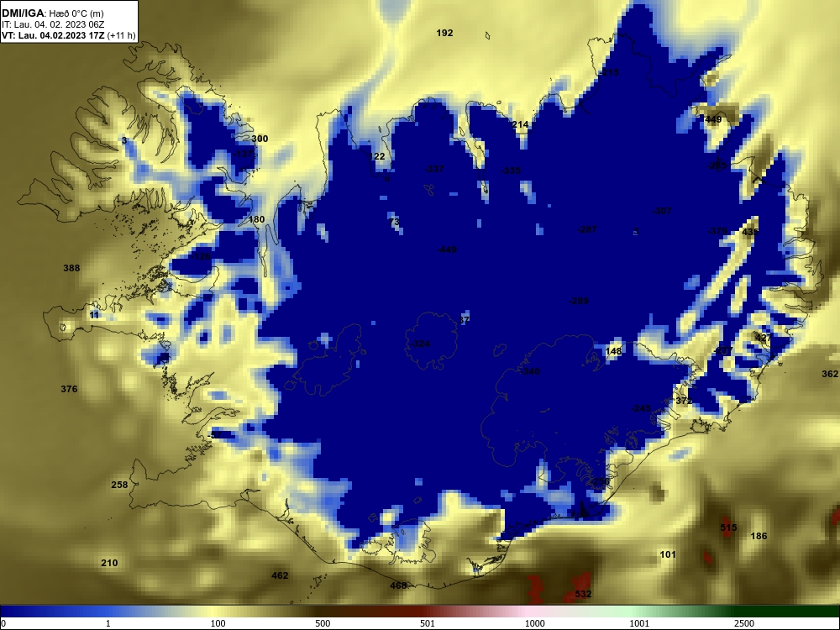Click the legend label 1000

534,623
